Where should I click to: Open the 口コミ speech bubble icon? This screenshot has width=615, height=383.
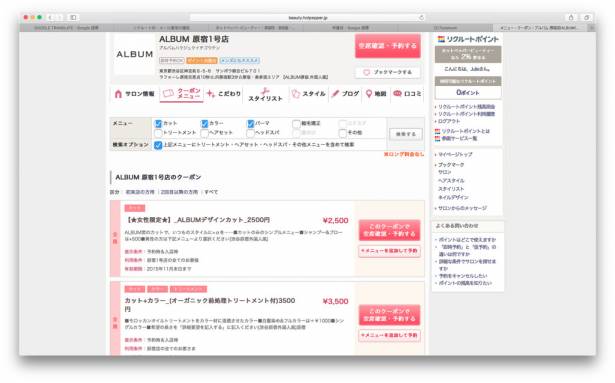[x=397, y=93]
